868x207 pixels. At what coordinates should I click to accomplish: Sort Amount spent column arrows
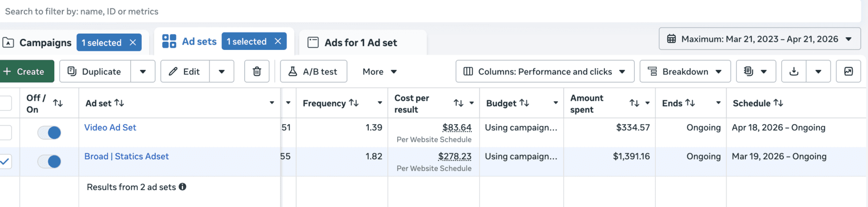click(x=634, y=103)
